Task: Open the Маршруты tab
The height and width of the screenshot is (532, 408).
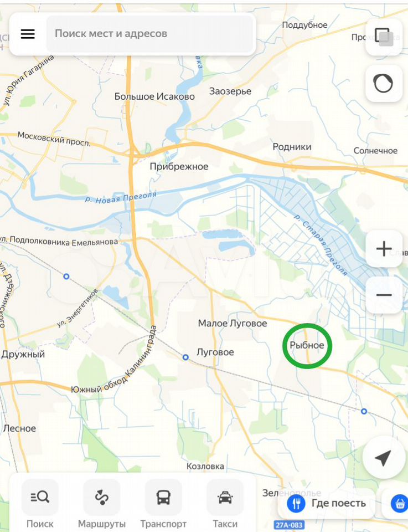Action: (x=102, y=504)
